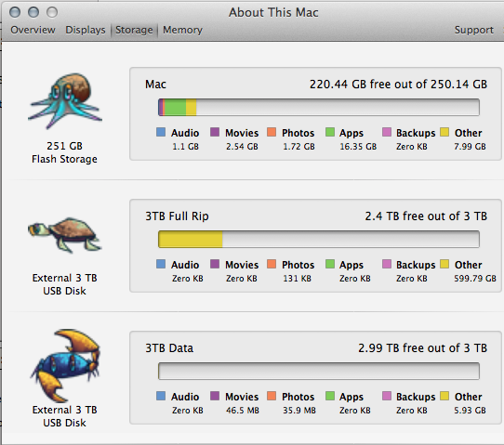
Task: Click the octopus icon for Flash Storage
Action: tap(65, 101)
